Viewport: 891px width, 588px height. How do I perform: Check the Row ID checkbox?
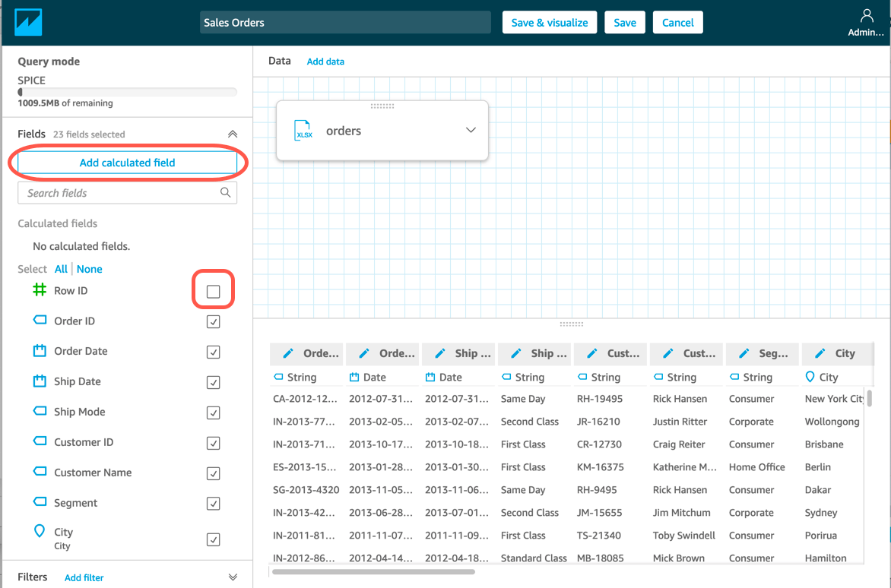pyautogui.click(x=213, y=289)
